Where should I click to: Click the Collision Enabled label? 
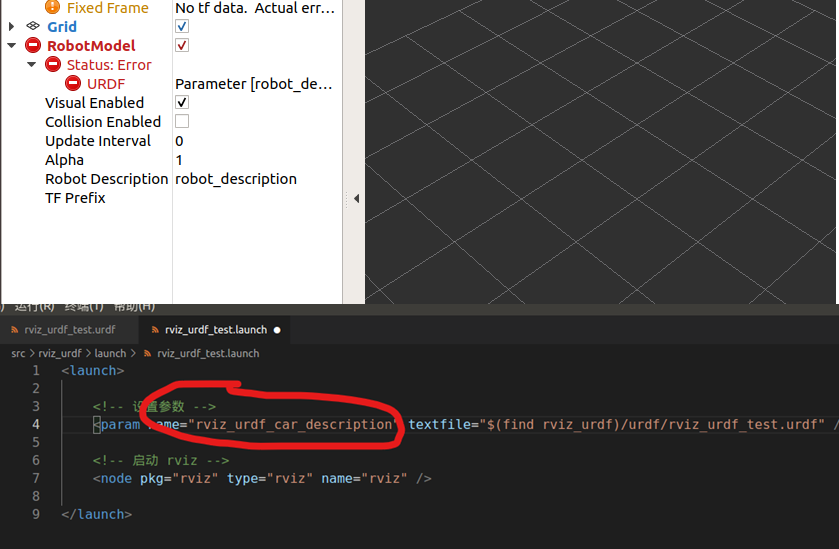103,122
